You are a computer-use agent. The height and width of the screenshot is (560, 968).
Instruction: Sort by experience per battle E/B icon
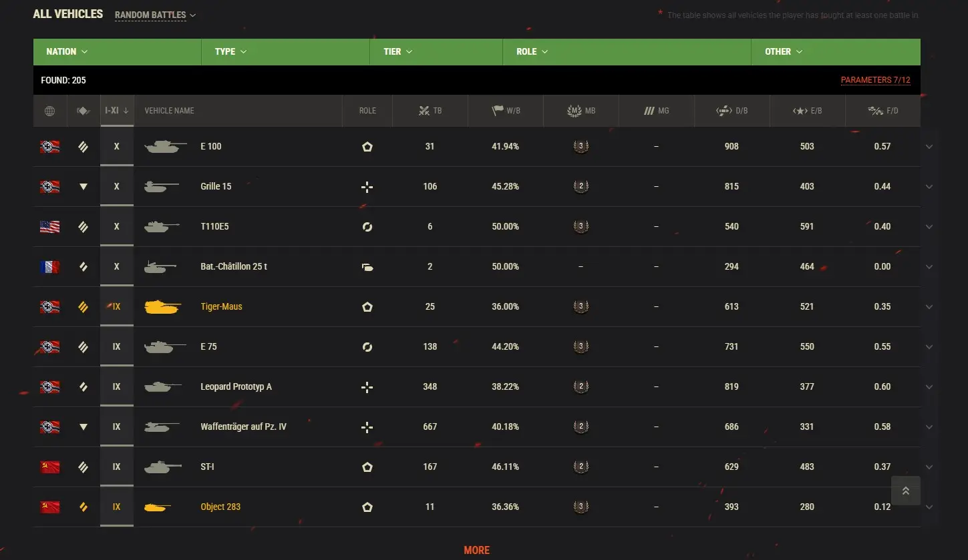tap(800, 111)
